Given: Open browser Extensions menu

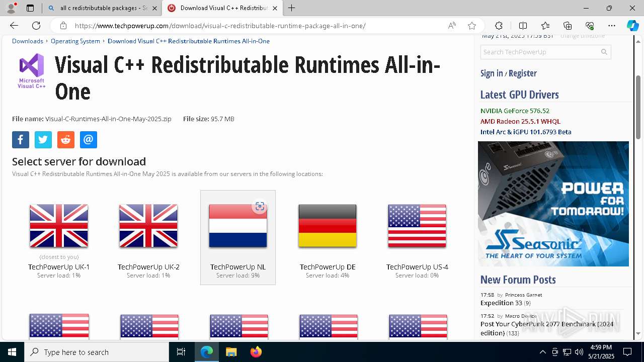Looking at the screenshot, I should coord(499,26).
